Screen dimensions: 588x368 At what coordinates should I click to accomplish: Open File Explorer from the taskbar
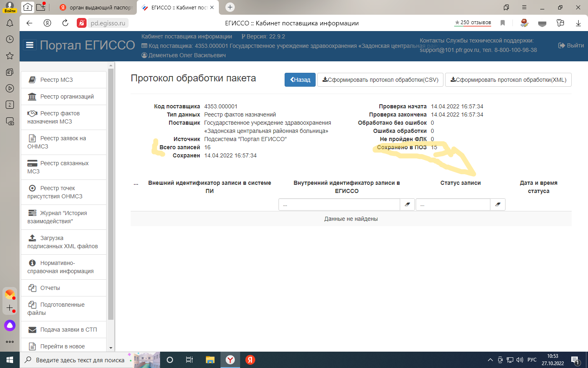(210, 360)
